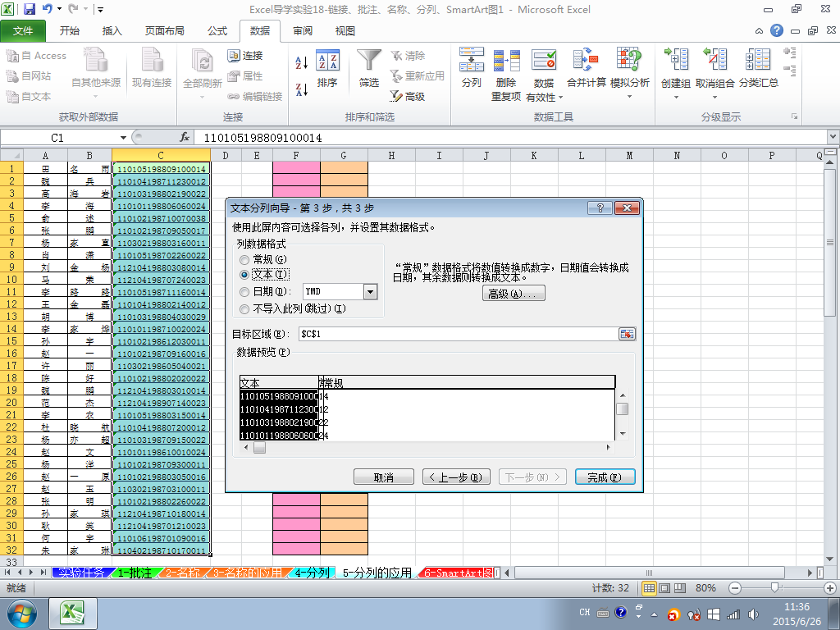This screenshot has height=630, width=840.
Task: Click the volume icon in system tray
Action: [x=753, y=614]
